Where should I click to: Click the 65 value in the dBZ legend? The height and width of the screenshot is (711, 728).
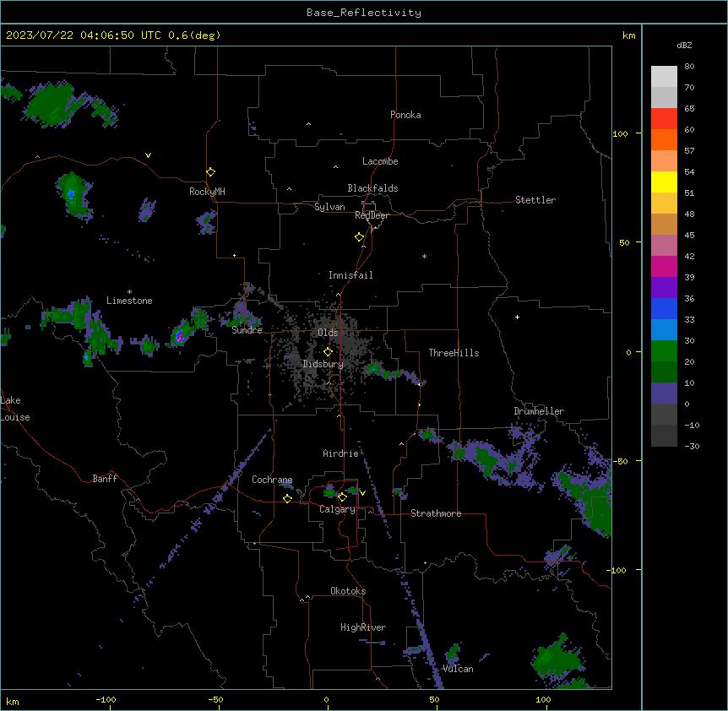click(689, 109)
